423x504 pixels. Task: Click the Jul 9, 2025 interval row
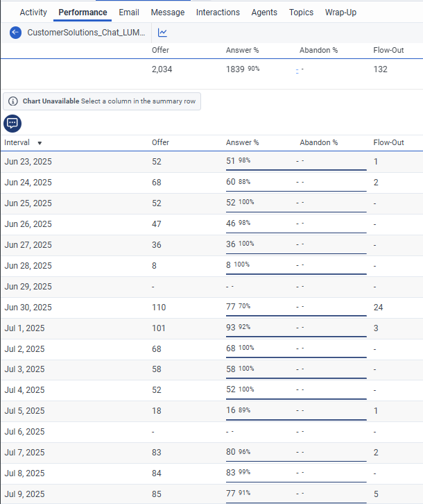(x=24, y=495)
